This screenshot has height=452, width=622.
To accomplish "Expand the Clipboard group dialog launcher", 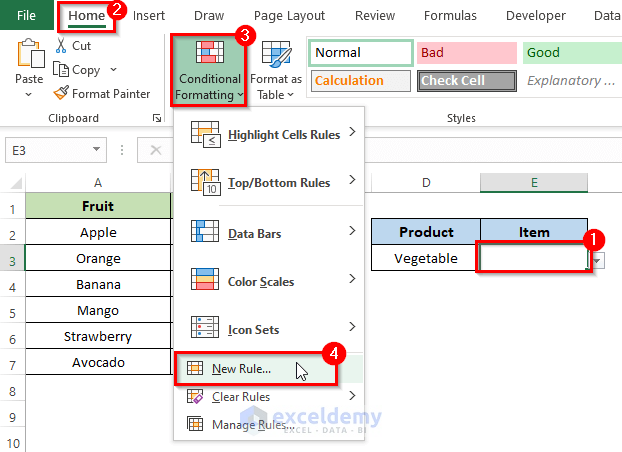I will pyautogui.click(x=156, y=119).
